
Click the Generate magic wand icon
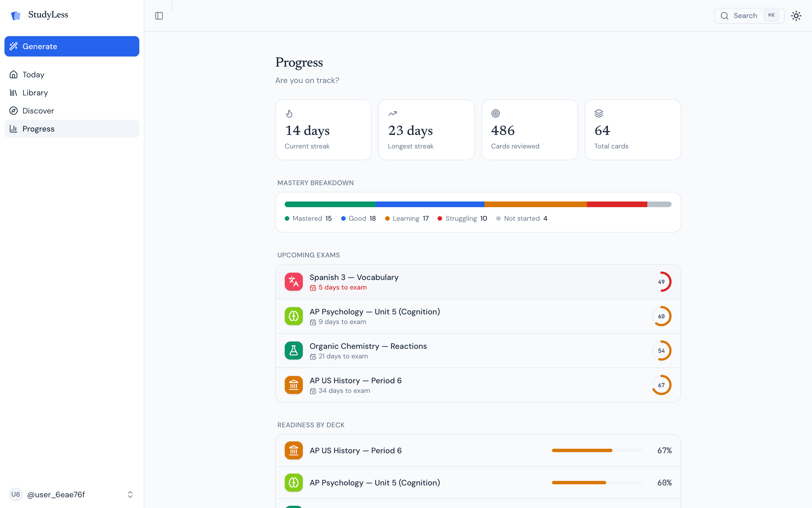[x=14, y=46]
